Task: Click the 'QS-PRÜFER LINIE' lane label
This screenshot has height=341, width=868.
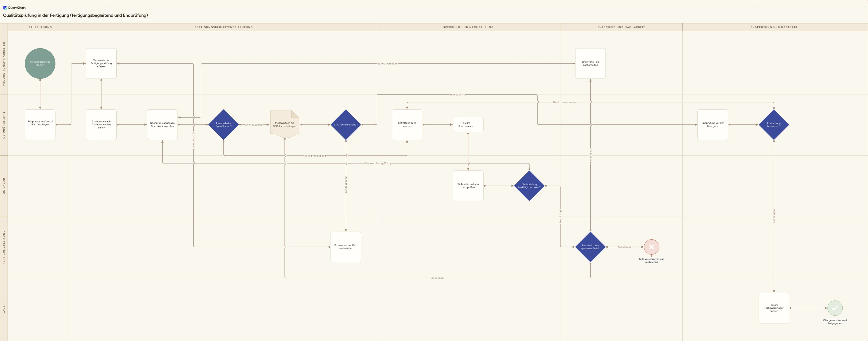Action: click(x=4, y=125)
